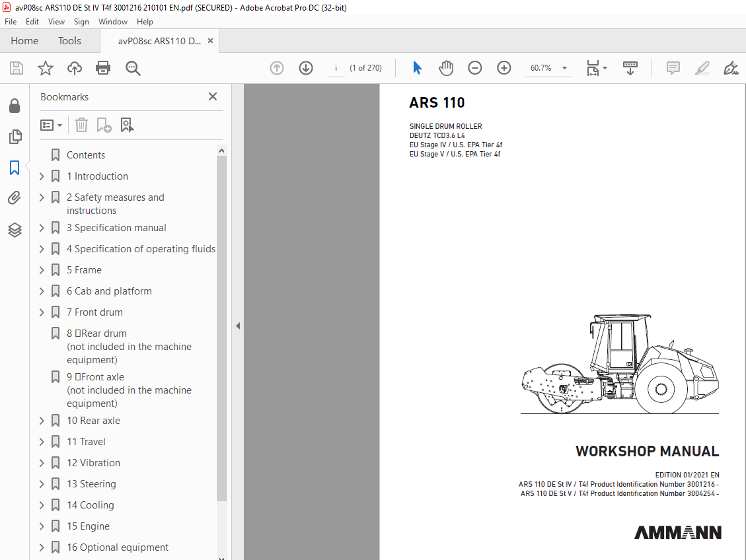Click the bookmark icon of 6 Cab and platform
Screen dimensions: 746x560
pos(56,291)
